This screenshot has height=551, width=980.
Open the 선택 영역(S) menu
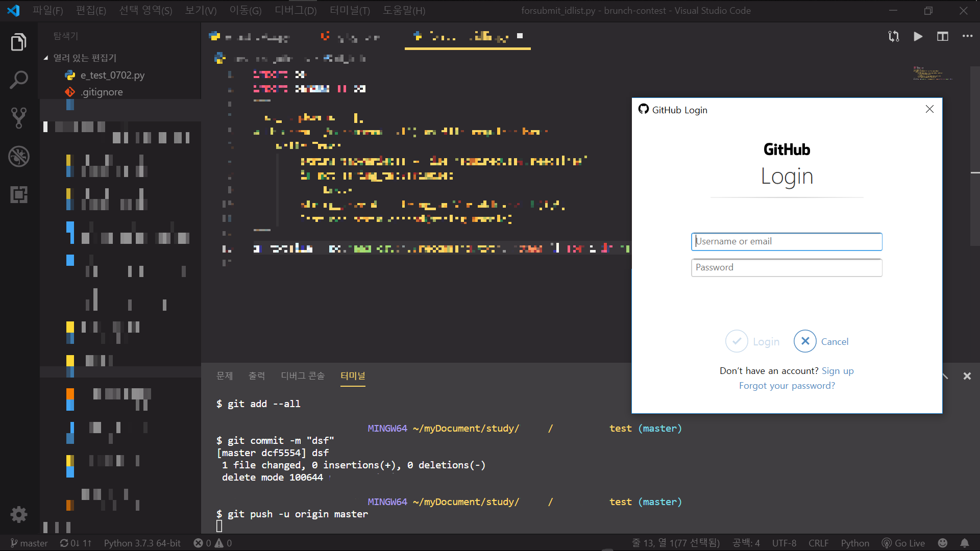click(145, 10)
